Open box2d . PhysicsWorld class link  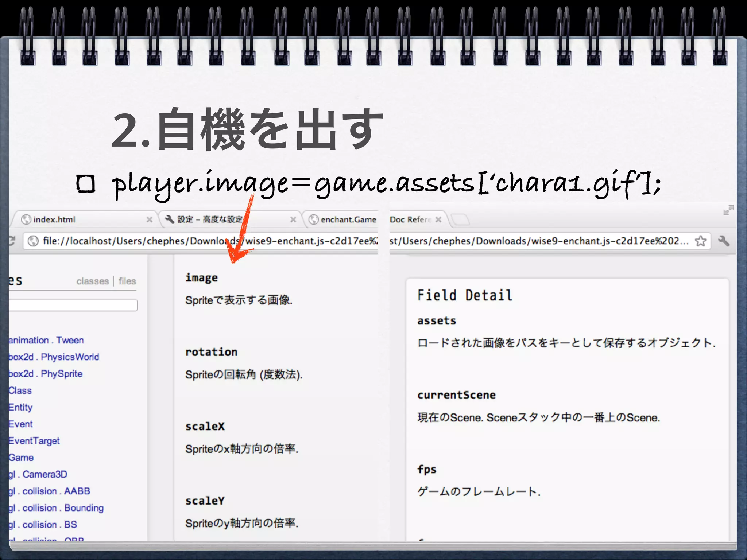pyautogui.click(x=54, y=357)
